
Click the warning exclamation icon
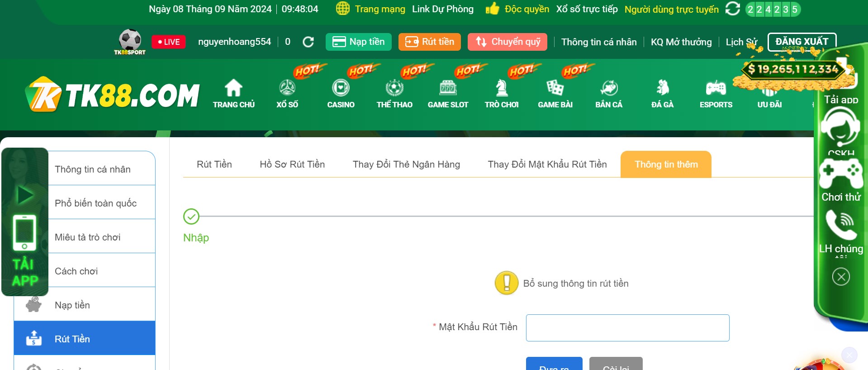click(507, 283)
